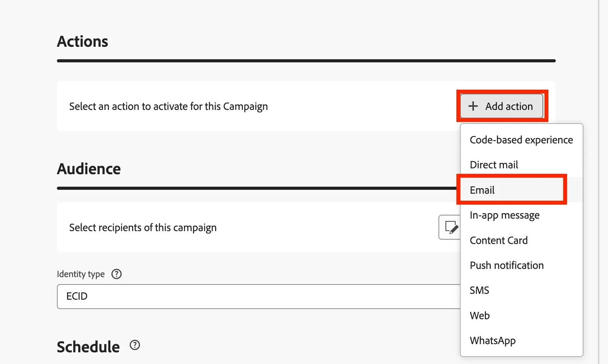Click the Add action button
Screen dimensions: 608x364
click(502, 106)
